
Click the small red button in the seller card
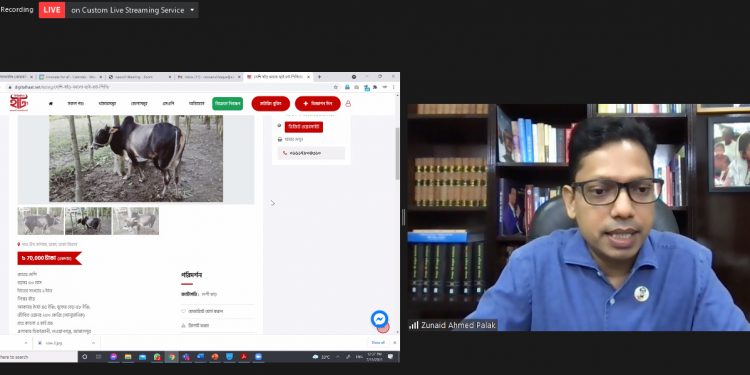coord(304,127)
